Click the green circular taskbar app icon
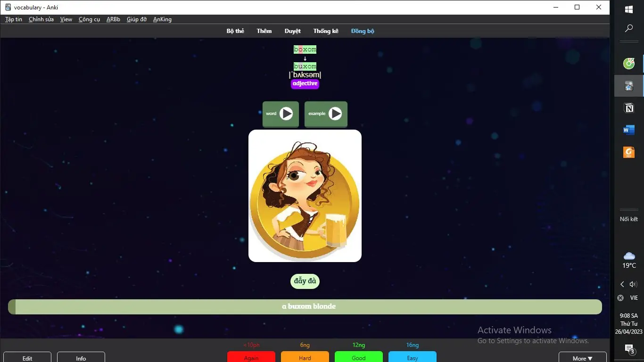The width and height of the screenshot is (644, 362). coord(629,64)
